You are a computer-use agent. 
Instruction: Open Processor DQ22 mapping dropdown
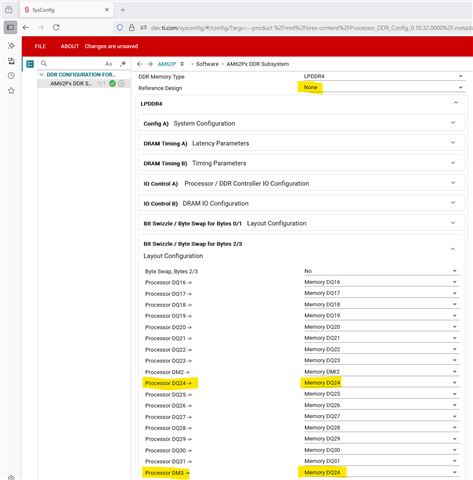point(382,349)
